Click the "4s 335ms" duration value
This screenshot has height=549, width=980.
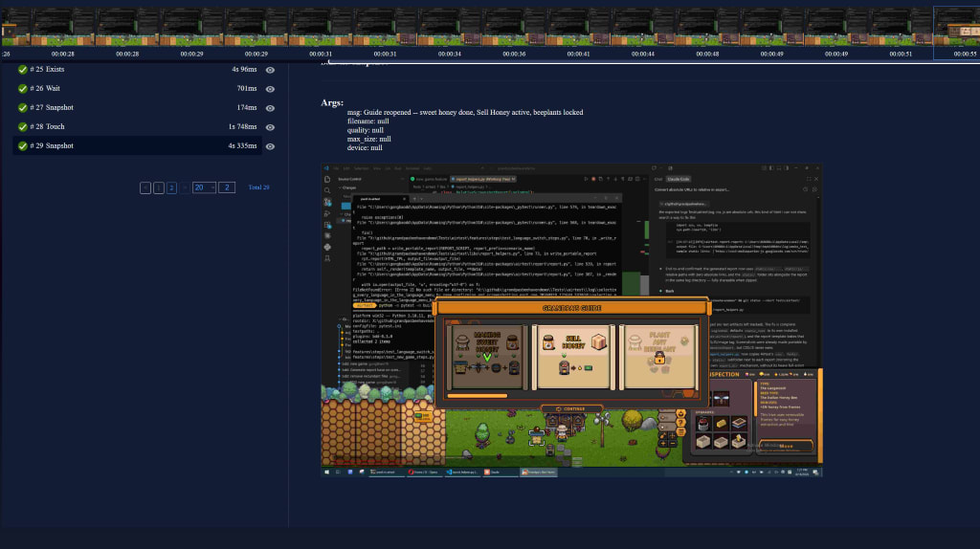click(242, 145)
